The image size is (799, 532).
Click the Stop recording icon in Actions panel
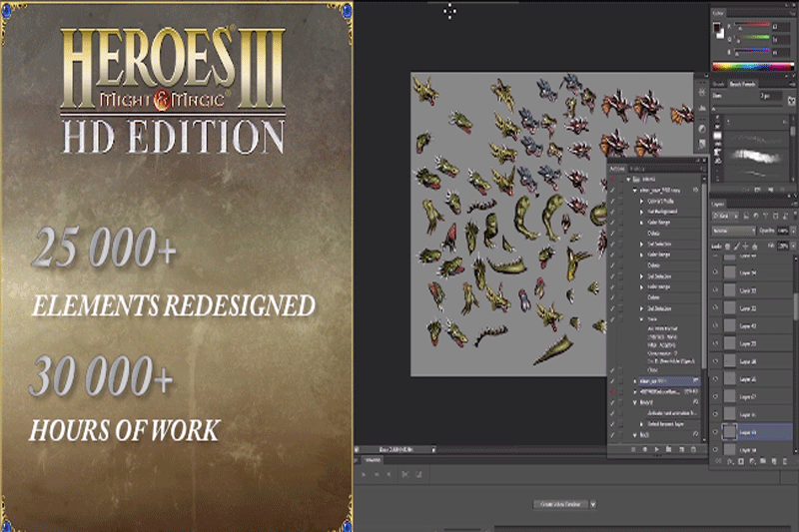pyautogui.click(x=633, y=449)
